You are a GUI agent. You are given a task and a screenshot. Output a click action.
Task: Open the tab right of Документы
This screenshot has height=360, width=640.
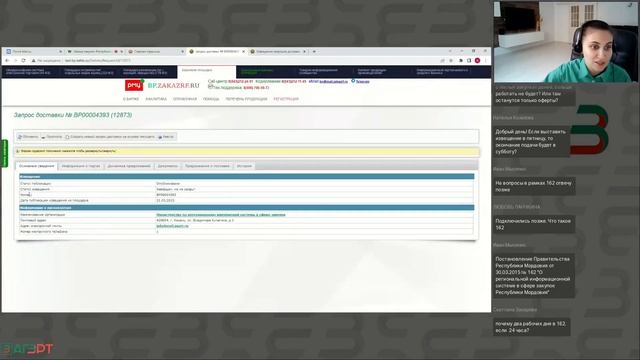coord(207,166)
